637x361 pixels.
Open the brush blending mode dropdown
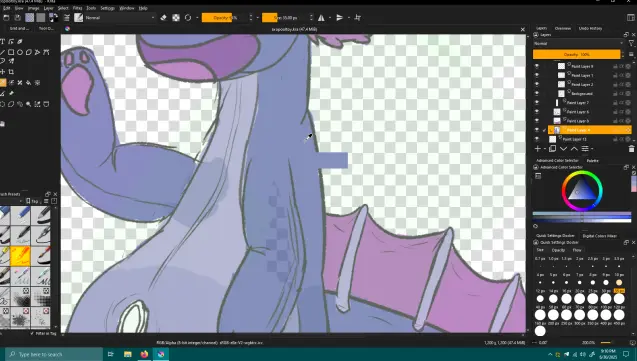click(120, 17)
